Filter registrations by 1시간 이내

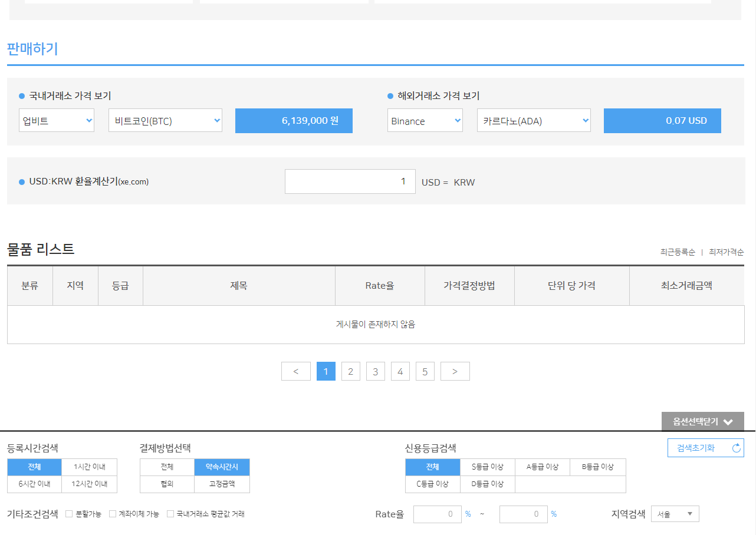click(90, 467)
